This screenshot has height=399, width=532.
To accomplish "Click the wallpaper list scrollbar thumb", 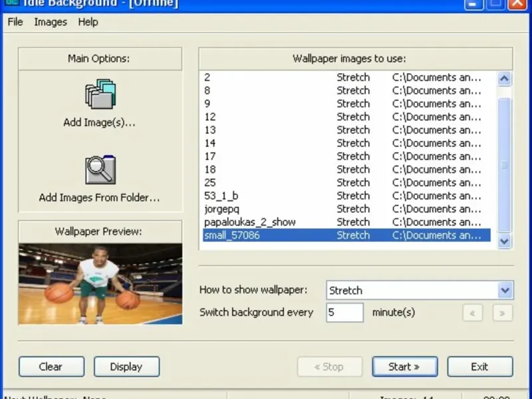I will pos(504,165).
